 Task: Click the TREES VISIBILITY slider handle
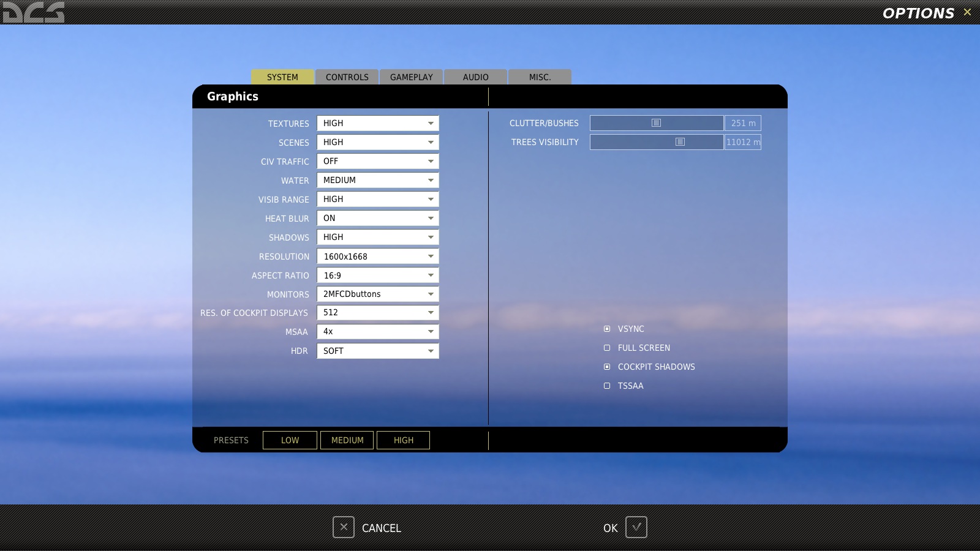tap(680, 142)
